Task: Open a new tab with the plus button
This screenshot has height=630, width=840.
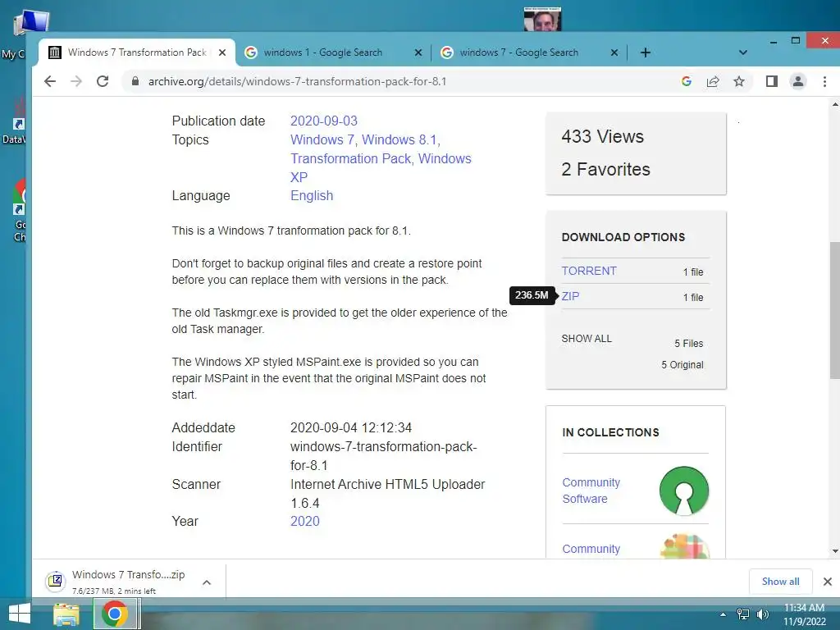Action: [x=646, y=52]
